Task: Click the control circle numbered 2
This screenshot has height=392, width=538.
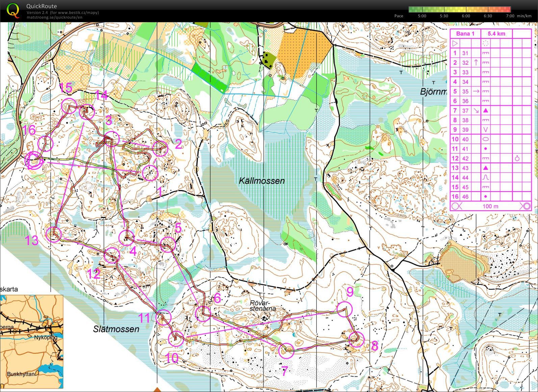Action: point(160,149)
